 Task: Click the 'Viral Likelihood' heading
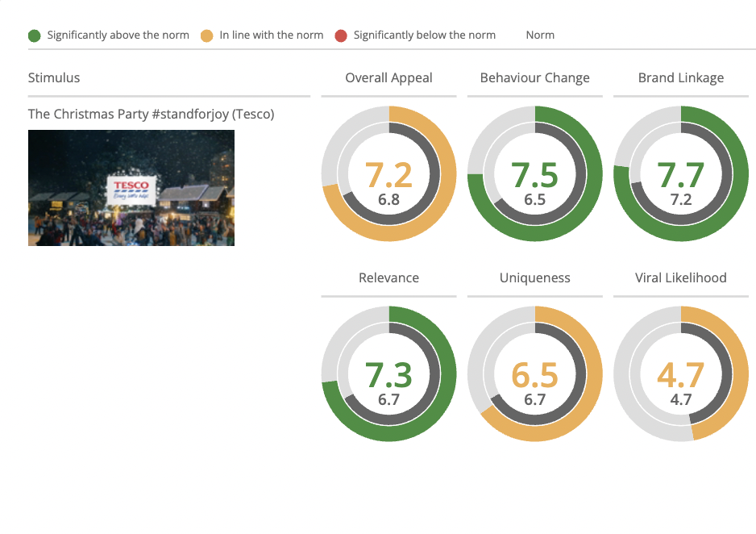click(x=681, y=277)
